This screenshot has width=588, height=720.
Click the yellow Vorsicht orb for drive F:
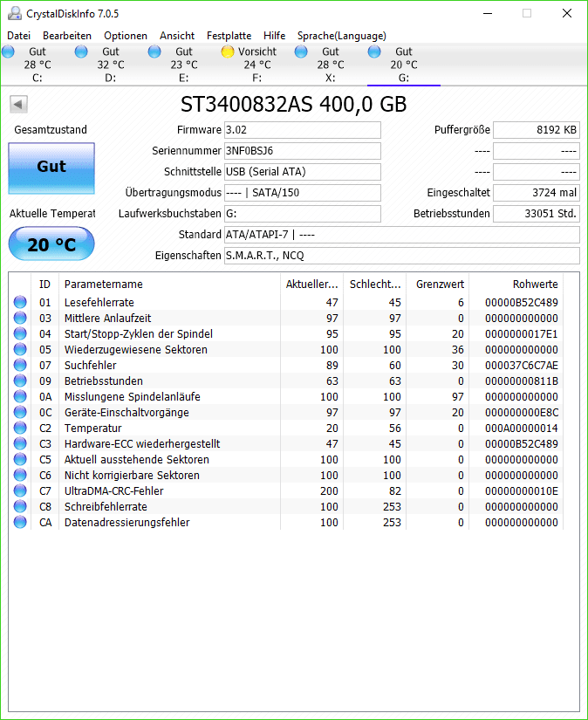tap(228, 51)
